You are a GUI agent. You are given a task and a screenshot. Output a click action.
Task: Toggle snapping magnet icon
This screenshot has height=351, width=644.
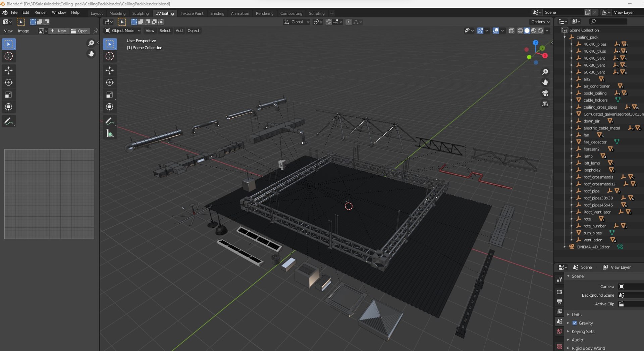(x=329, y=22)
